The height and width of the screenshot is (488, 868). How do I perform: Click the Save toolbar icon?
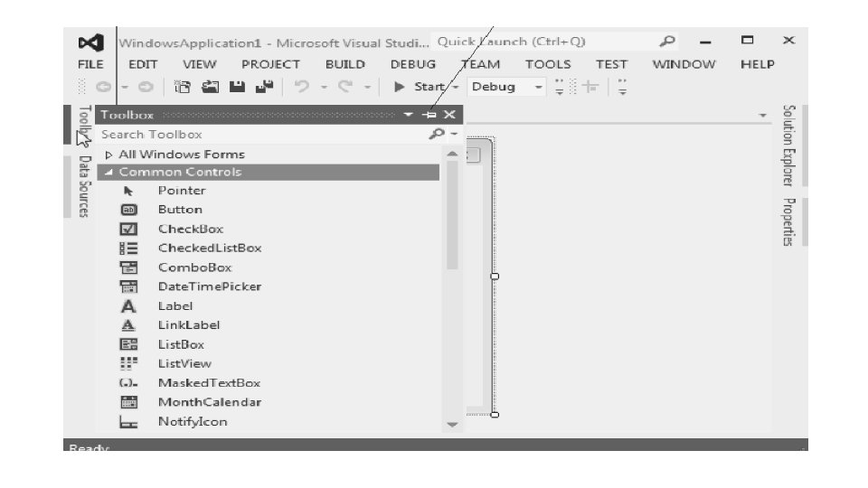238,87
